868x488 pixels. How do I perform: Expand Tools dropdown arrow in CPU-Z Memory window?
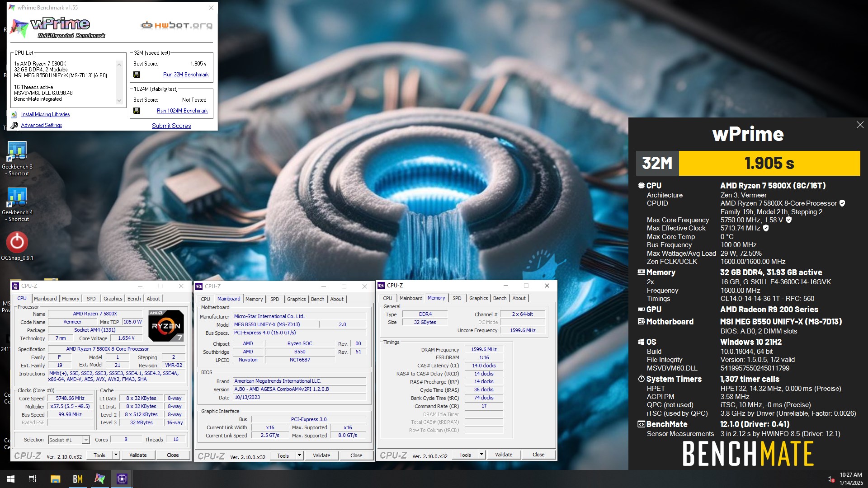[481, 455]
